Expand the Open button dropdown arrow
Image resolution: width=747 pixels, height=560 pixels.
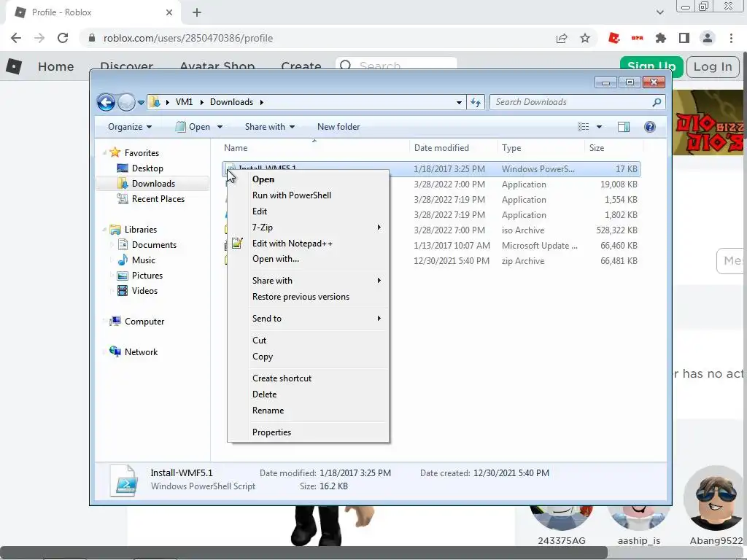coord(220,127)
